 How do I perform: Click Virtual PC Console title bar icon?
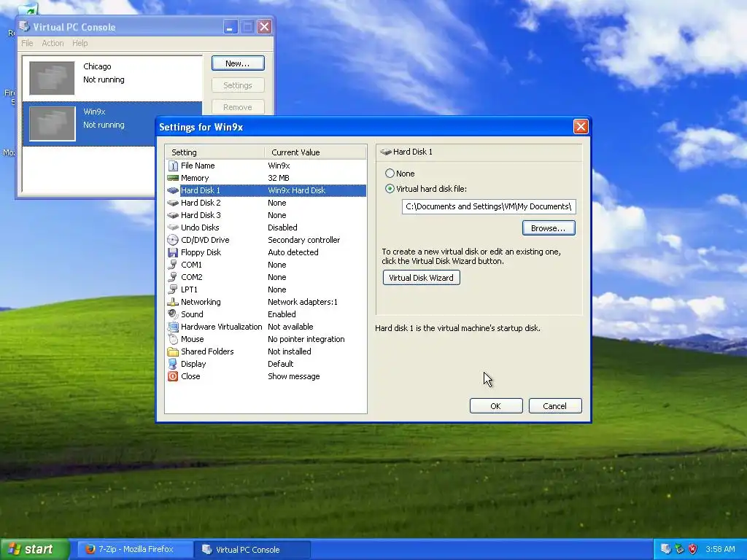[24, 26]
